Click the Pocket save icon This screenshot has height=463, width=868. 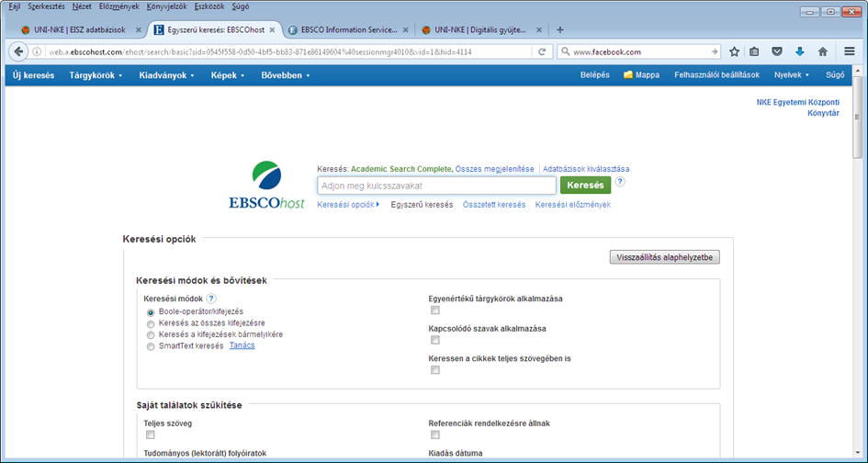pos(777,51)
